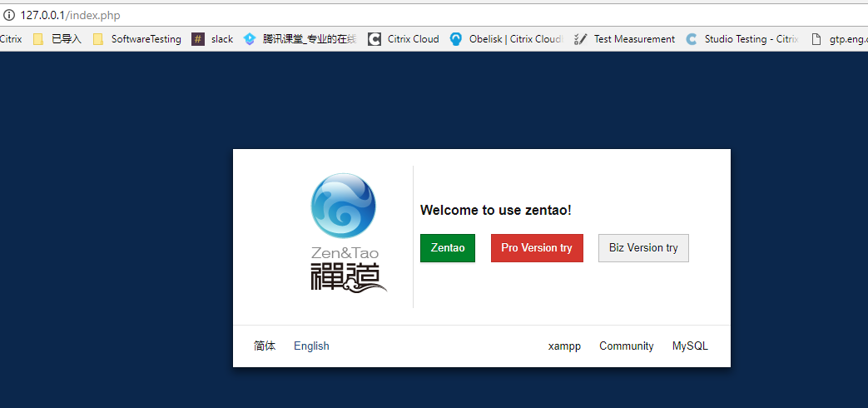Viewport: 868px width, 408px height.
Task: Open the Citrix bookmark at far left
Action: click(11, 39)
